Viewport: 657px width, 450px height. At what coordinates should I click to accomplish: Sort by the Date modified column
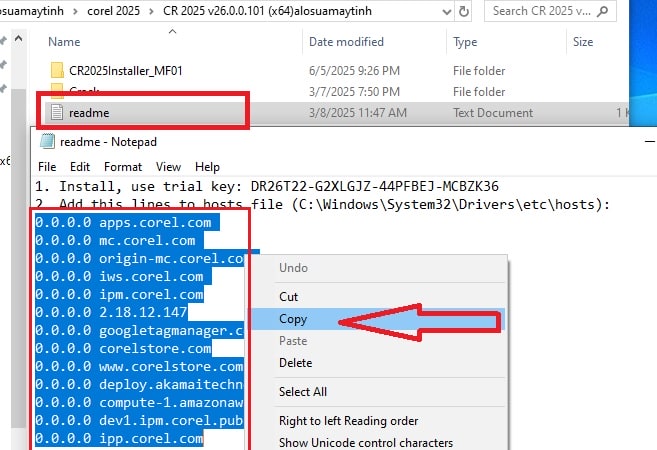point(346,42)
